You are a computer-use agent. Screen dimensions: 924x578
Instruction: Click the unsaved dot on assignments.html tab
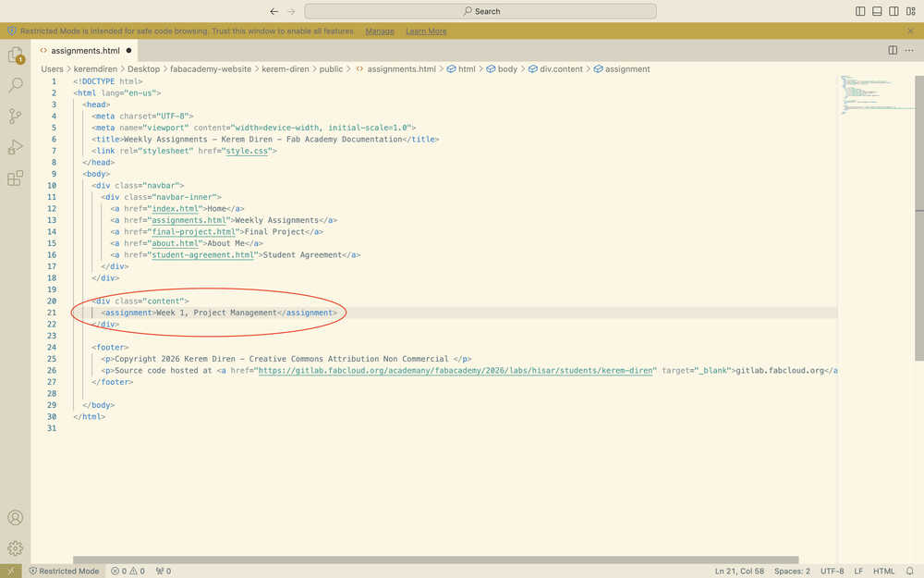click(129, 51)
